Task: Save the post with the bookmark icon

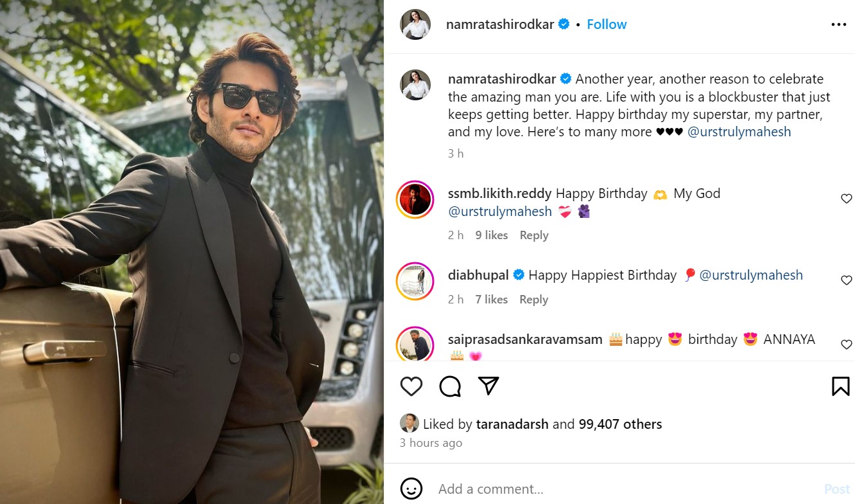Action: click(840, 386)
